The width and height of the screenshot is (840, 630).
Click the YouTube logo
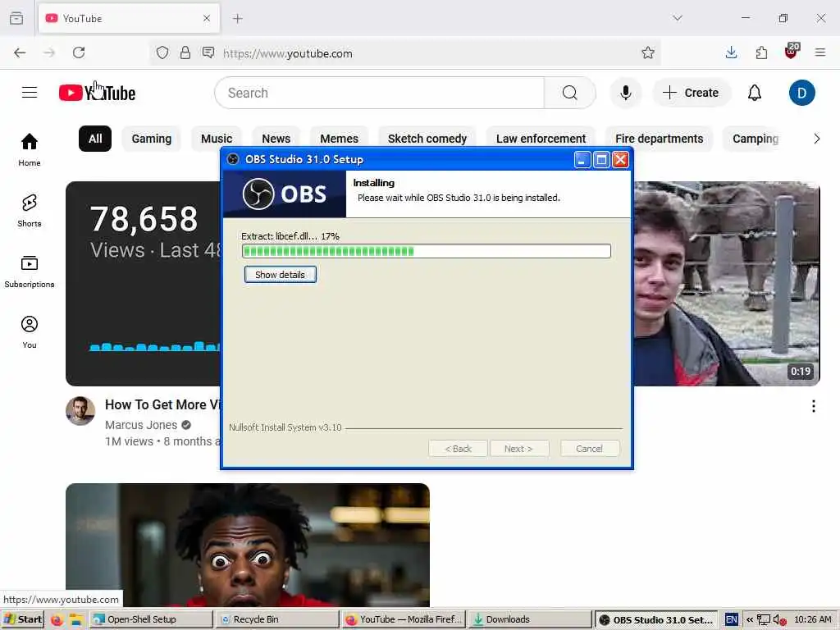[97, 93]
